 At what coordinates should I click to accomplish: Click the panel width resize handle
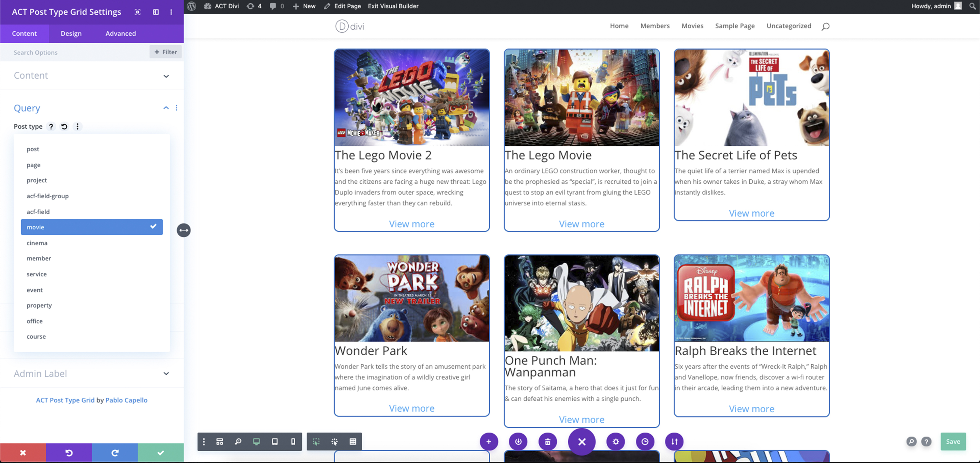click(x=184, y=230)
